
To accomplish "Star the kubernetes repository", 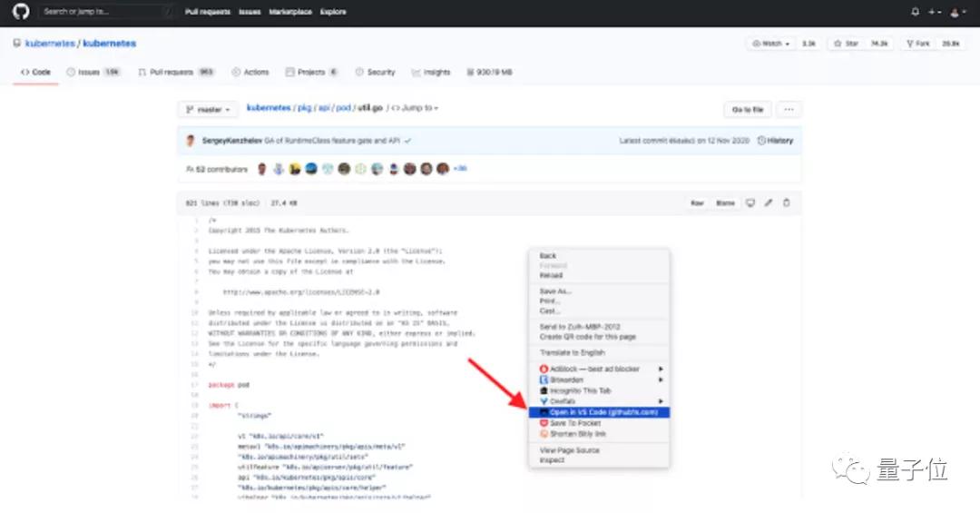I will click(846, 44).
